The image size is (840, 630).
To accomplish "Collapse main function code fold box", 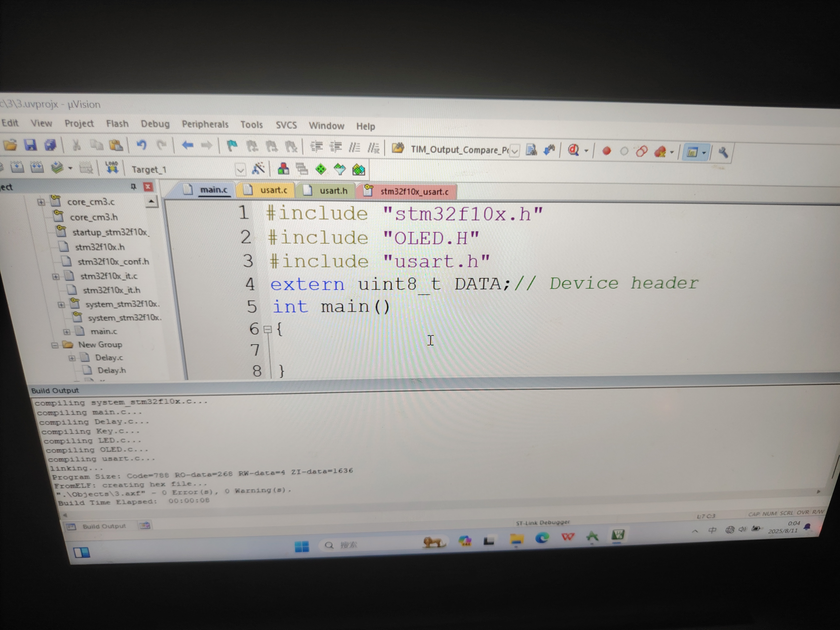I will click(x=268, y=329).
